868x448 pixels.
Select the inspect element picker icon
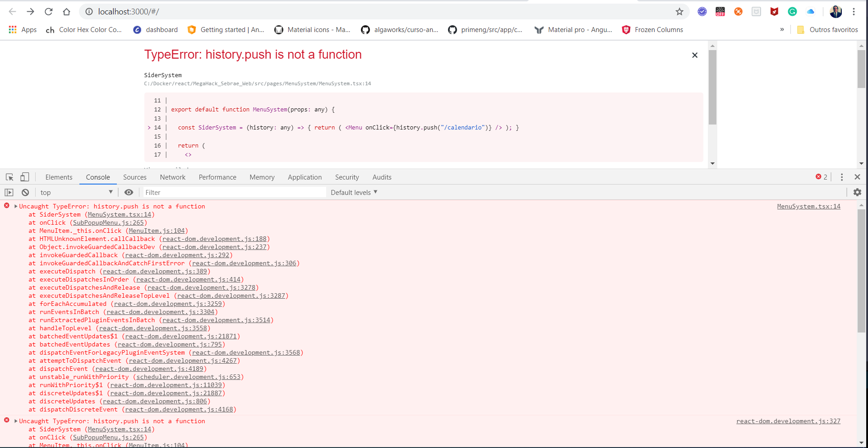pos(9,177)
